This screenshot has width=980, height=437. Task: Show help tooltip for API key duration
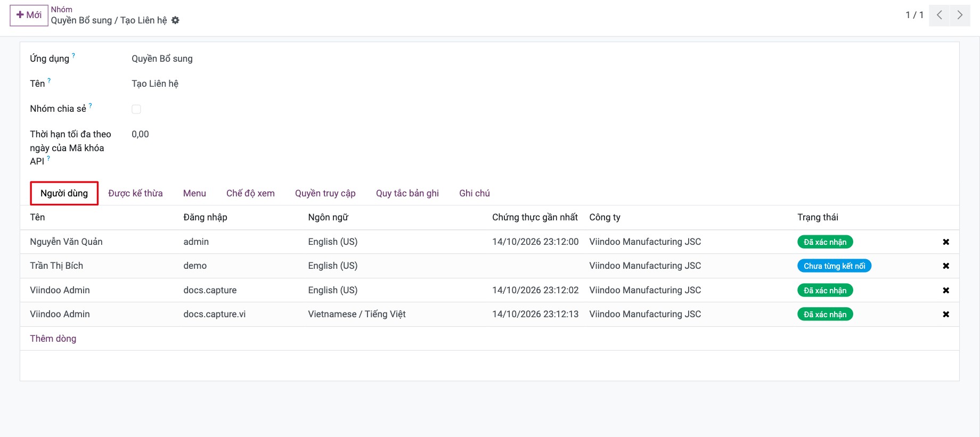48,158
